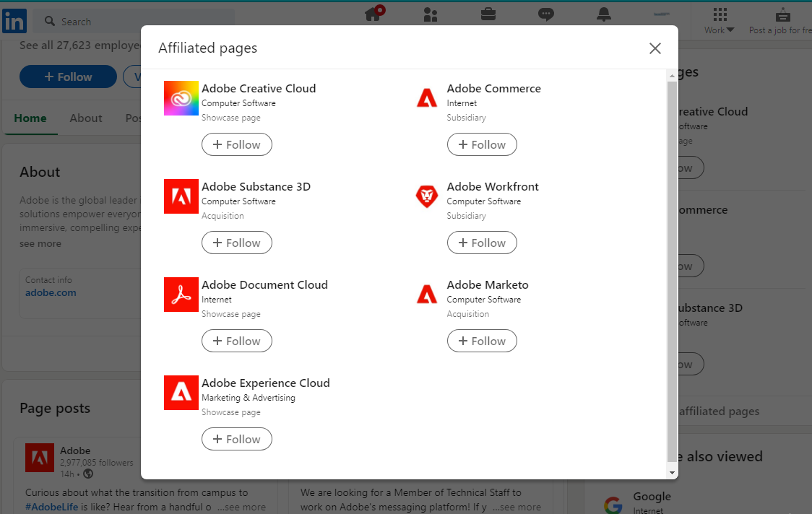Click the Search input field
The width and height of the screenshot is (812, 514).
click(x=134, y=21)
